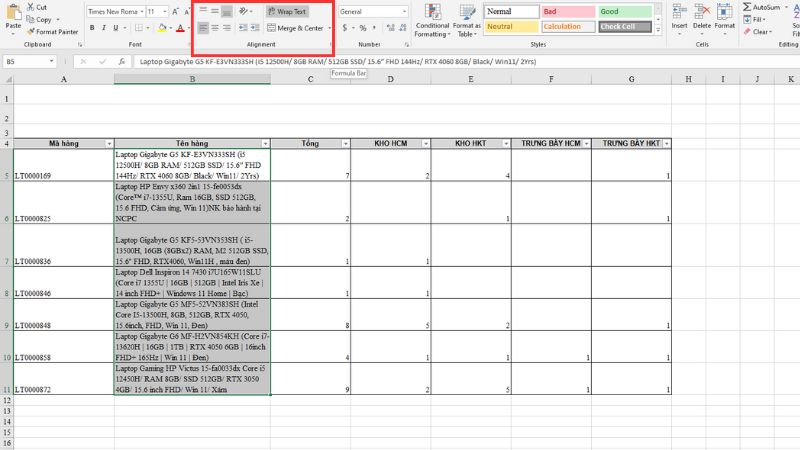Image resolution: width=800 pixels, height=450 pixels.
Task: Apply the Good cell style
Action: (624, 11)
